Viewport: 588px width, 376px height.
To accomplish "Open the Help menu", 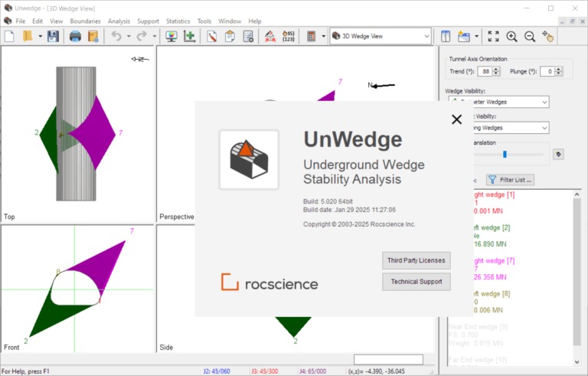I will pos(255,21).
